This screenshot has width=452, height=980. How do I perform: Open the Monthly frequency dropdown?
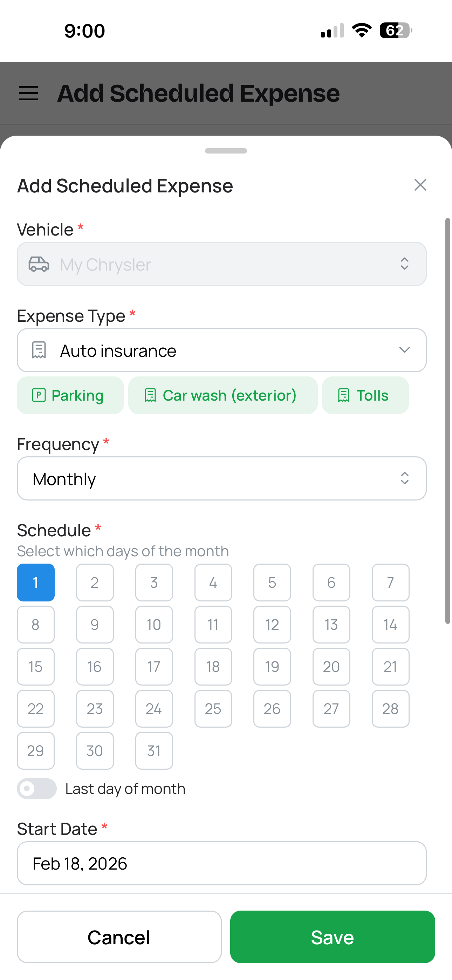(222, 478)
